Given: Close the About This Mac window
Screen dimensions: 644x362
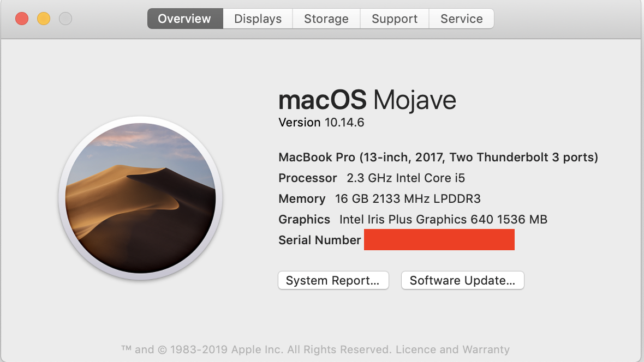Looking at the screenshot, I should 22,19.
